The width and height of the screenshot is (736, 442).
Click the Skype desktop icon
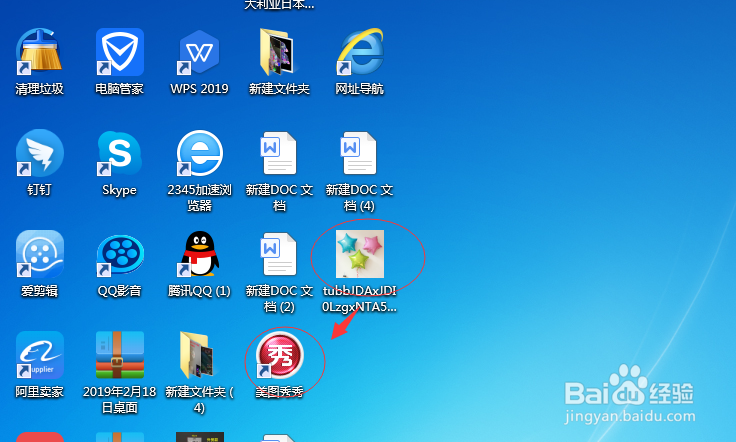pos(120,153)
